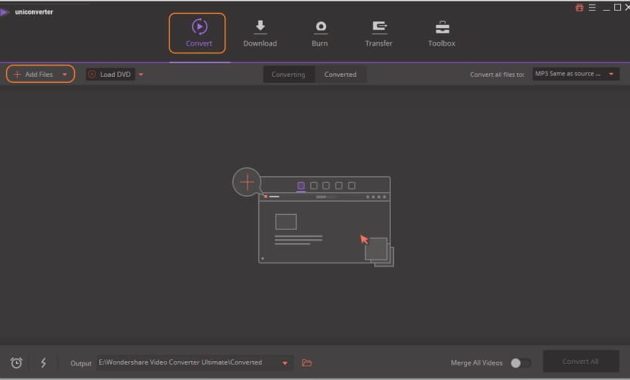Open the Transfer section icon
Image resolution: width=630 pixels, height=380 pixels.
pyautogui.click(x=378, y=27)
